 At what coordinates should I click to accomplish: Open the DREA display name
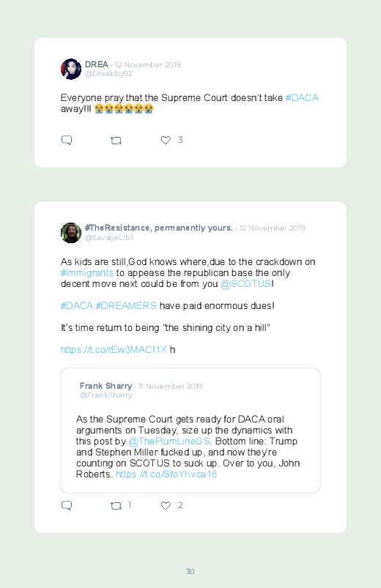[97, 64]
